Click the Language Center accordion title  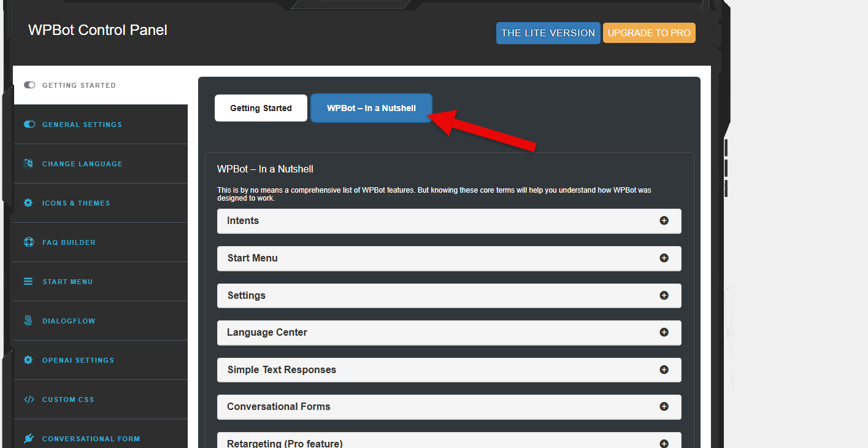(267, 332)
